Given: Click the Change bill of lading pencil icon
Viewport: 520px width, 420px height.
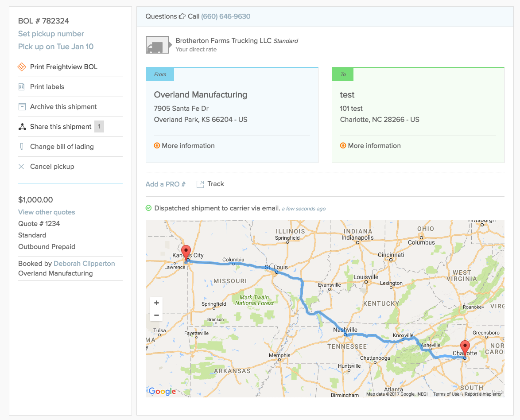Looking at the screenshot, I should 22,147.
